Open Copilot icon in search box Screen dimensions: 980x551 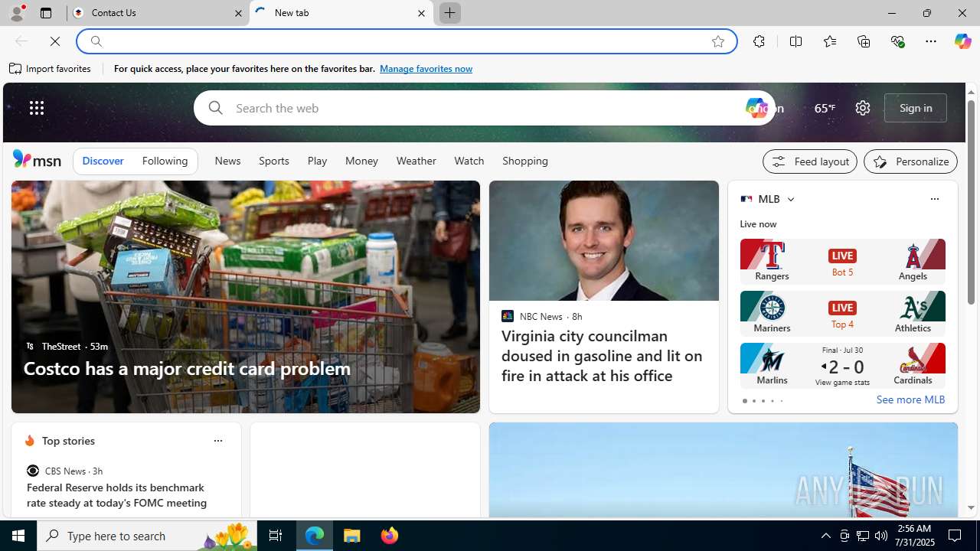click(756, 108)
